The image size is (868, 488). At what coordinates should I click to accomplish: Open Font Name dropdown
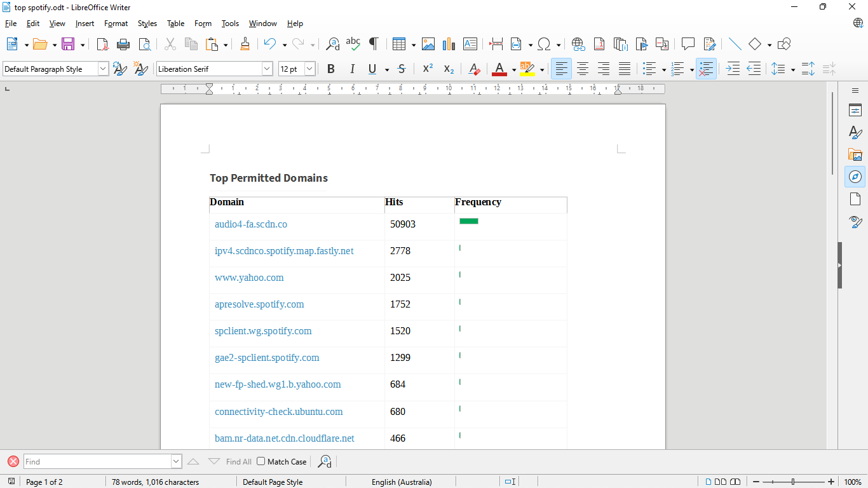267,69
